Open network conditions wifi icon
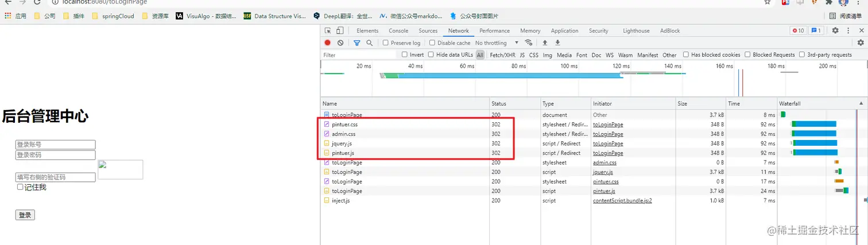 click(529, 43)
